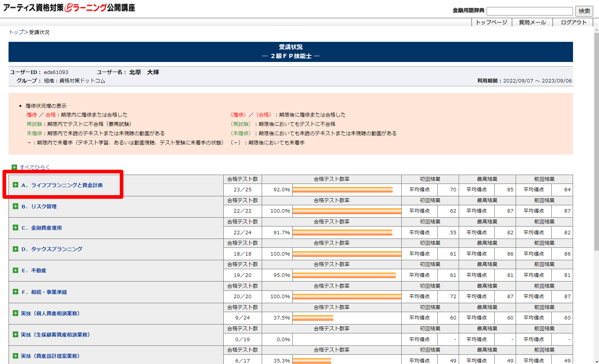
Task: Open the D. タックスプランニング section link
Action: click(52, 249)
